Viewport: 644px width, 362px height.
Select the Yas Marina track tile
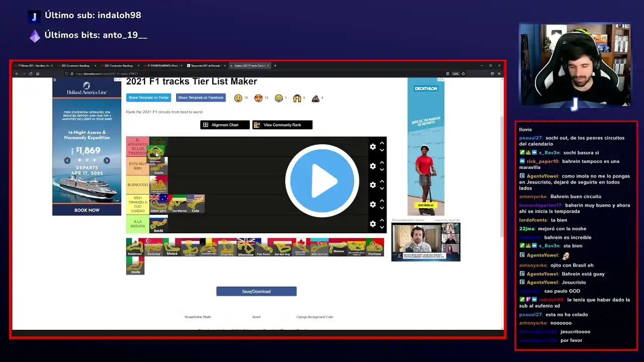177,204
